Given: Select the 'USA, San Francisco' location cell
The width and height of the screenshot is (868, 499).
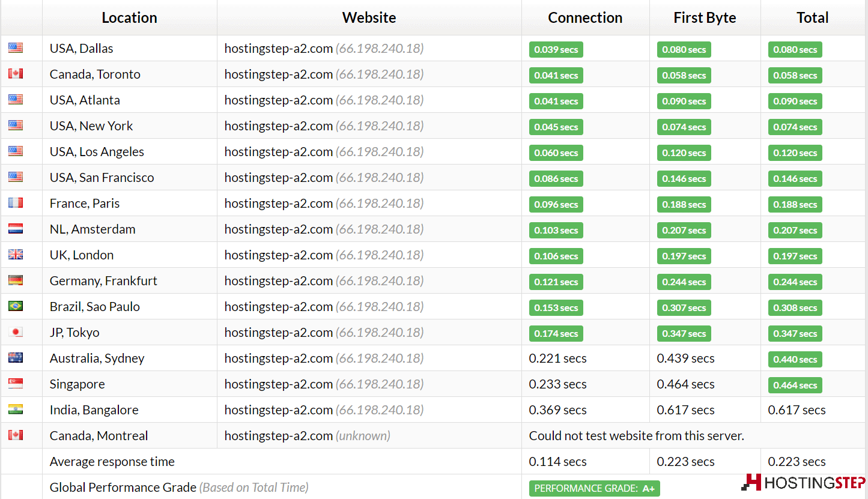Looking at the screenshot, I should (x=130, y=177).
